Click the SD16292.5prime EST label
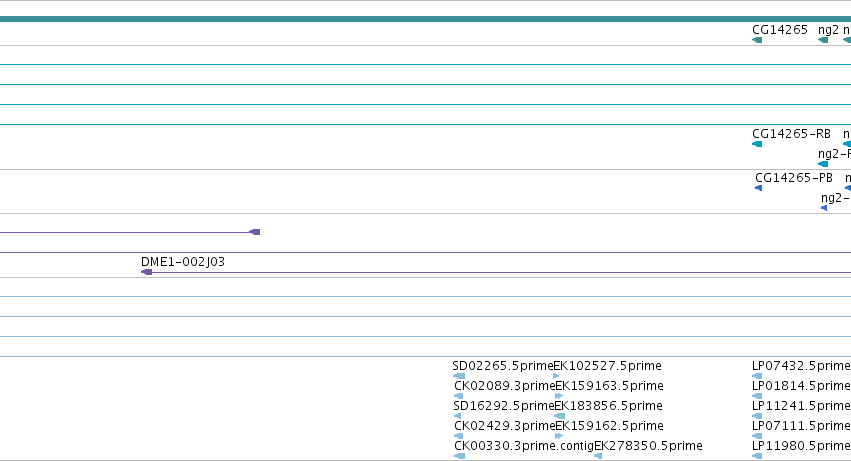 (x=503, y=406)
